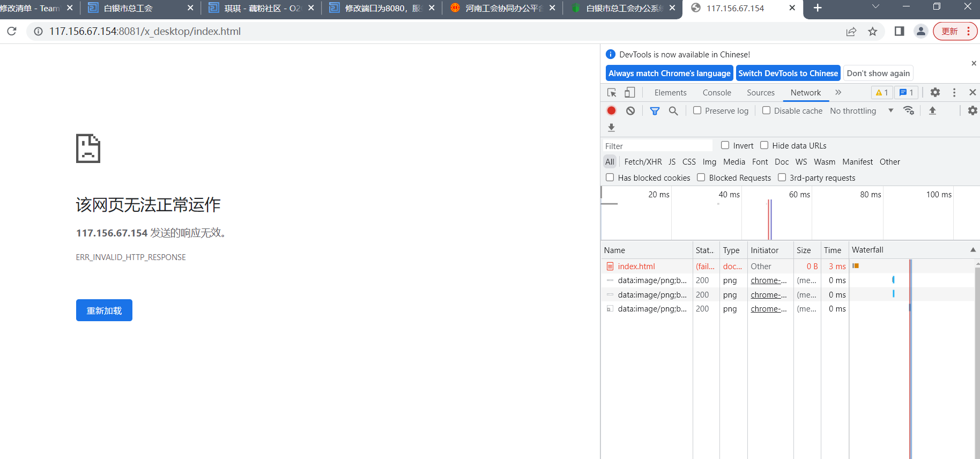Image resolution: width=980 pixels, height=459 pixels.
Task: Close the DevTools panel
Action: click(x=972, y=92)
